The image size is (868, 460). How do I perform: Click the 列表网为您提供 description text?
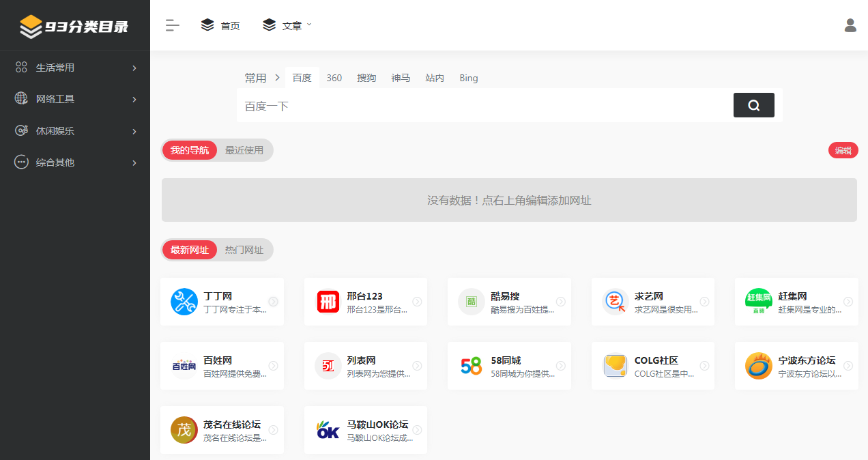tap(379, 373)
